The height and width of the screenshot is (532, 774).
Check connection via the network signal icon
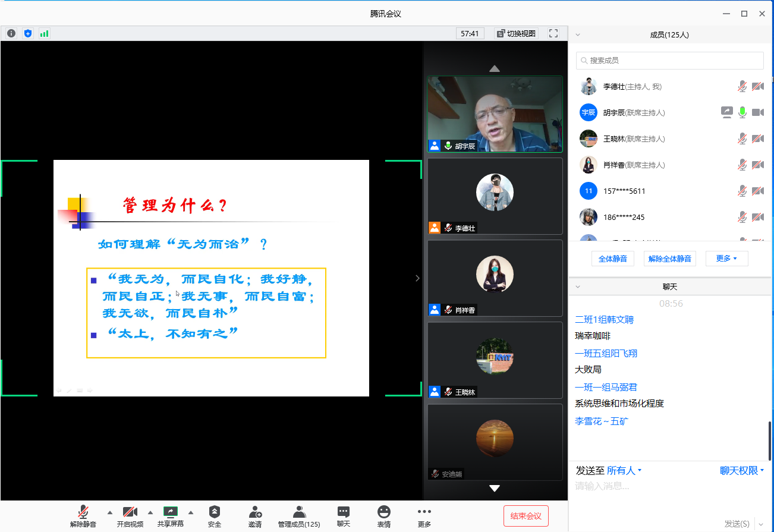tap(44, 33)
